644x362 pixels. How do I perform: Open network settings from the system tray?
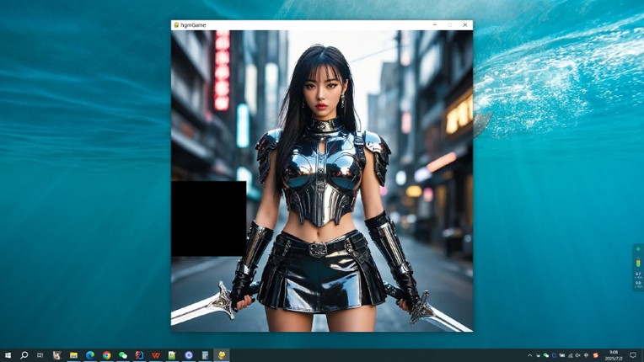tap(571, 355)
